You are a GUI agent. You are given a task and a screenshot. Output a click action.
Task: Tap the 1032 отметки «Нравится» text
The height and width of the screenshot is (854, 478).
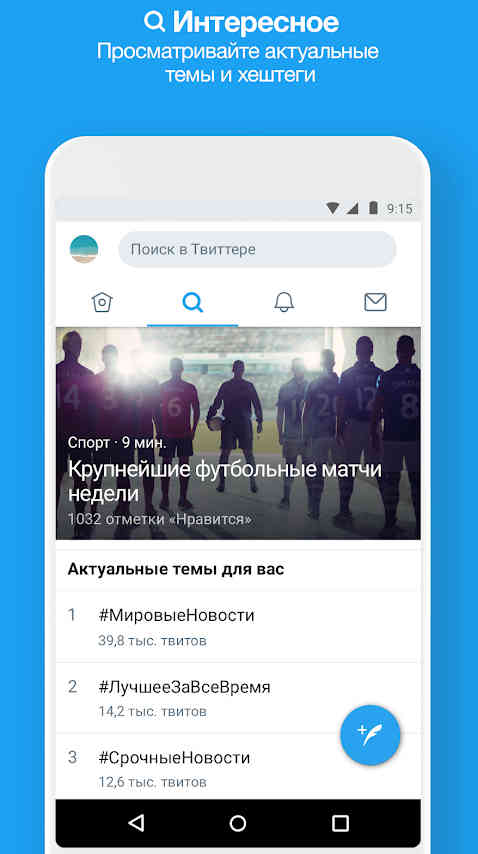160,519
